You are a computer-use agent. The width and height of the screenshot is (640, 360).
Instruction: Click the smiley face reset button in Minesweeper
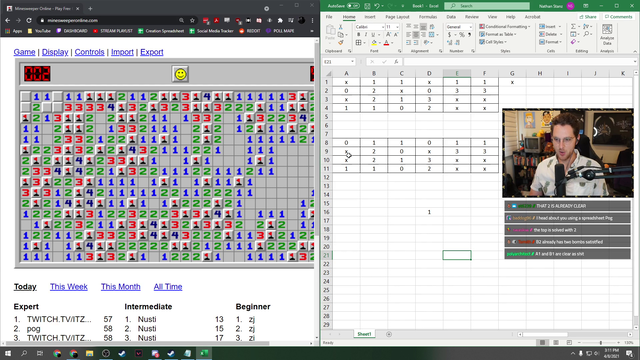click(180, 74)
